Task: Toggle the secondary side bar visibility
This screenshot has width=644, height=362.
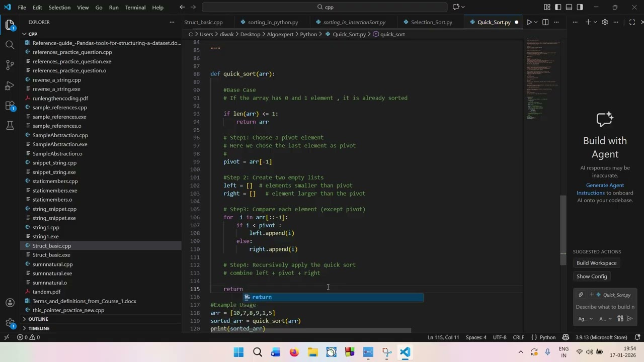Action: [x=580, y=7]
